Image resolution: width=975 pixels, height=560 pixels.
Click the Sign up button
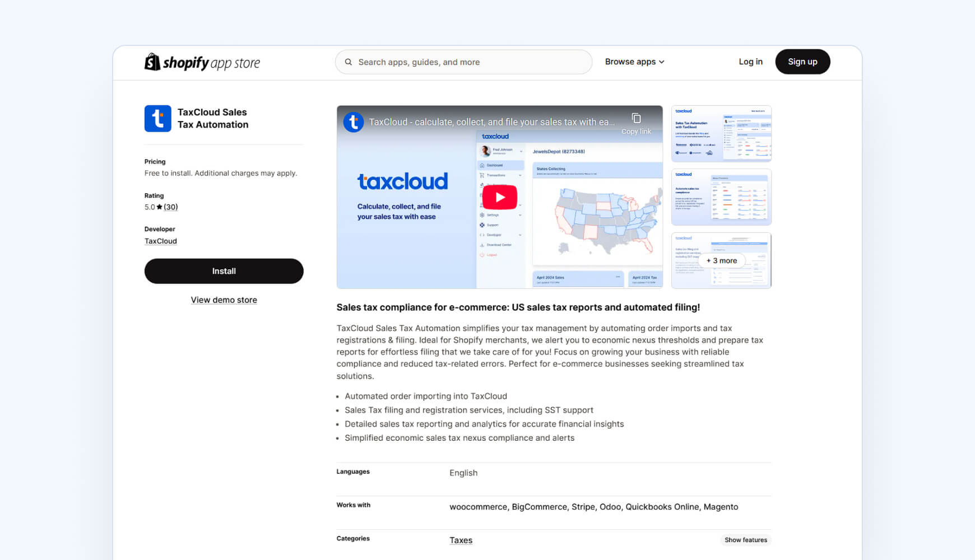802,62
